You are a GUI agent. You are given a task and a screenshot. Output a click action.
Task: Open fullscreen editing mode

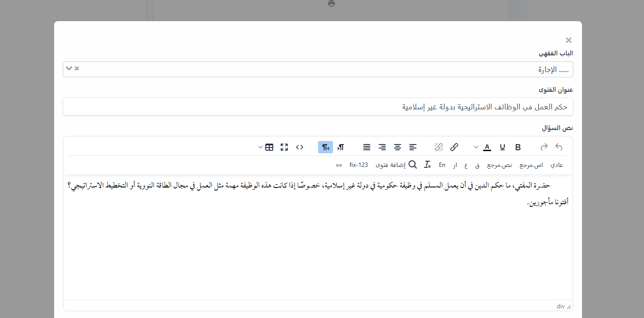point(284,147)
